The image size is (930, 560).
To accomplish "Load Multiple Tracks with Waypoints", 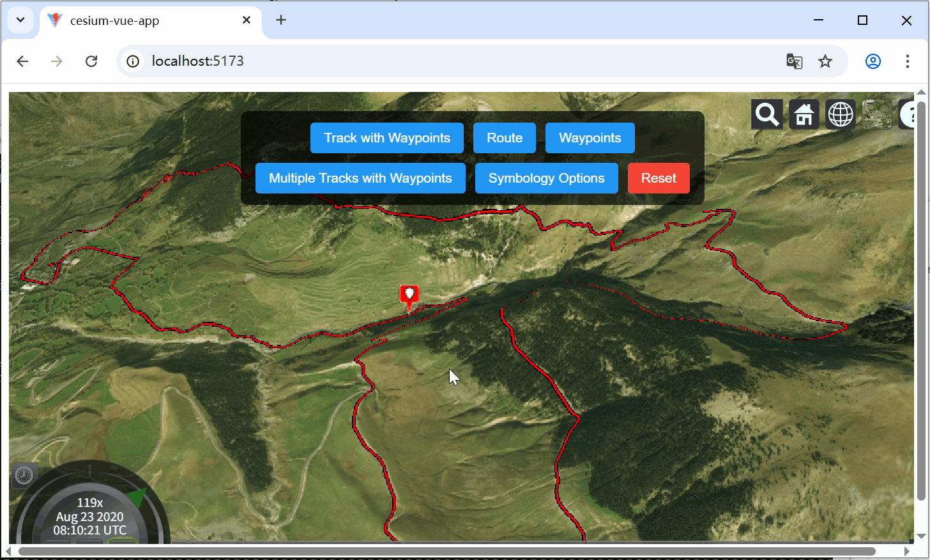I will coord(360,178).
